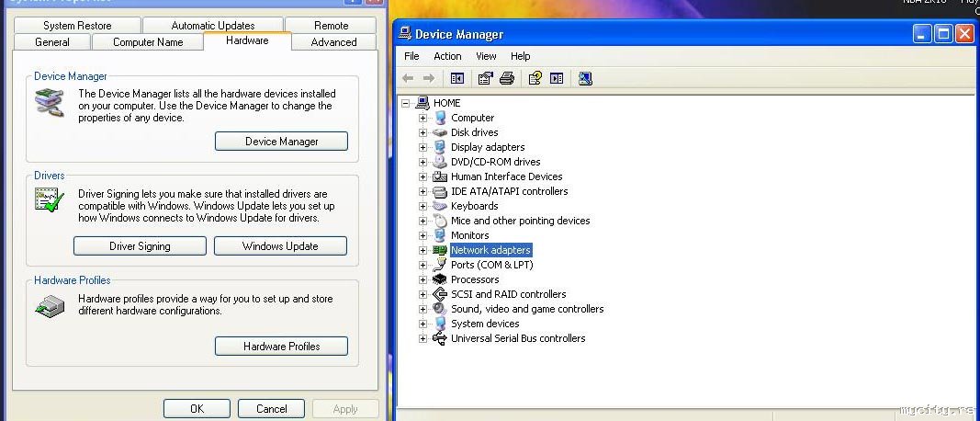
Task: Click the Forward arrow in Device Manager toolbar
Action: coord(429,78)
